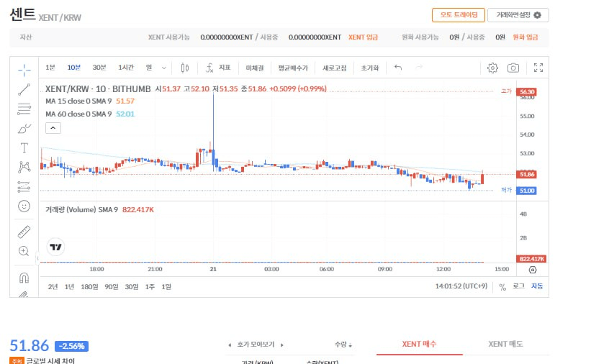This screenshot has height=364, width=609.
Task: Set chart range to 180일
Action: (89, 287)
